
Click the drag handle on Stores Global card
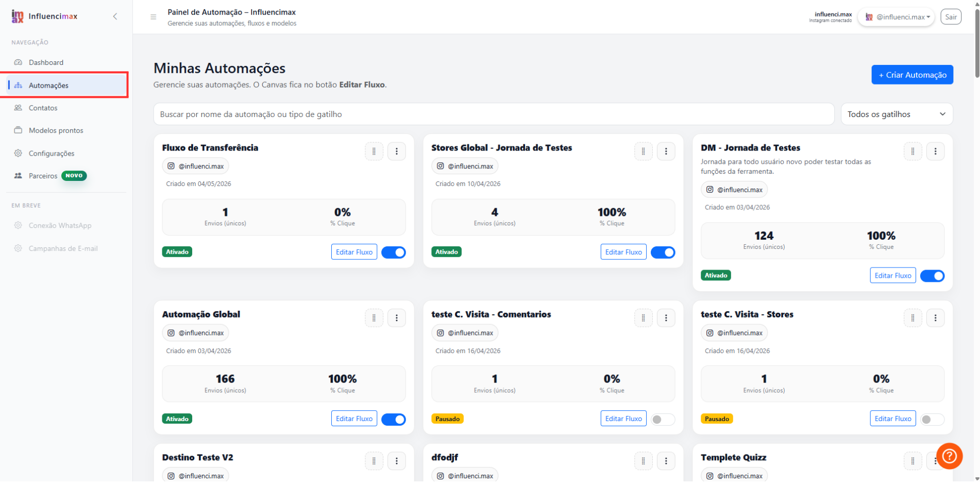click(x=644, y=152)
